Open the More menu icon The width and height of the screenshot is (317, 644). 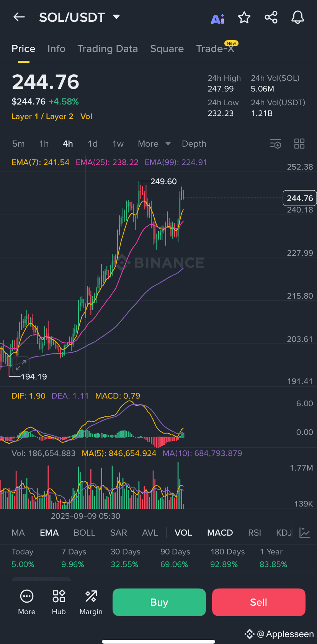[x=27, y=602]
